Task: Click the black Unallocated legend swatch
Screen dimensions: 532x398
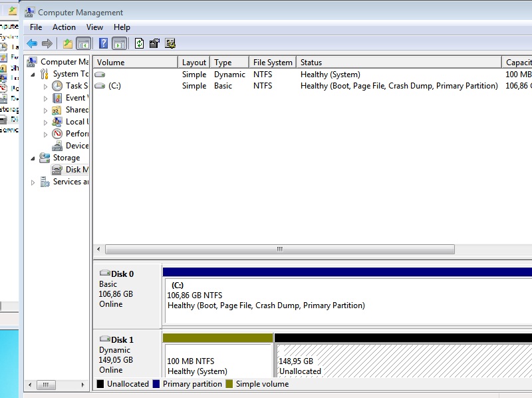Action: tap(100, 384)
